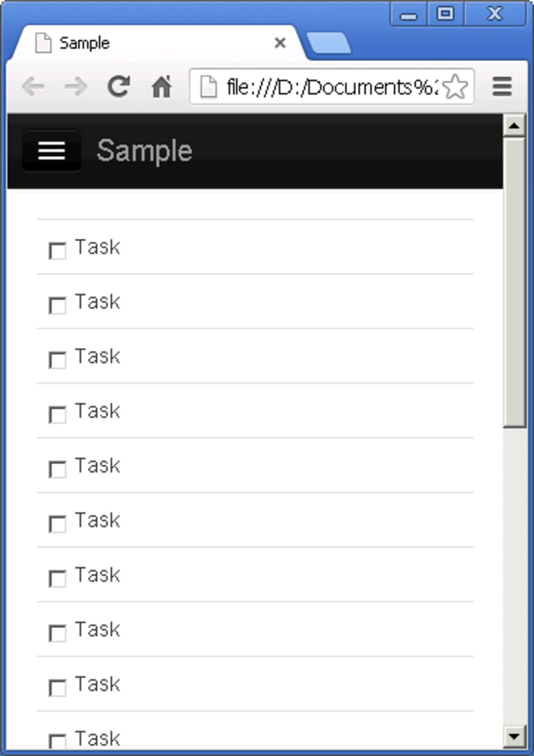This screenshot has width=534, height=756.
Task: Click the browser forward arrow
Action: (x=76, y=87)
